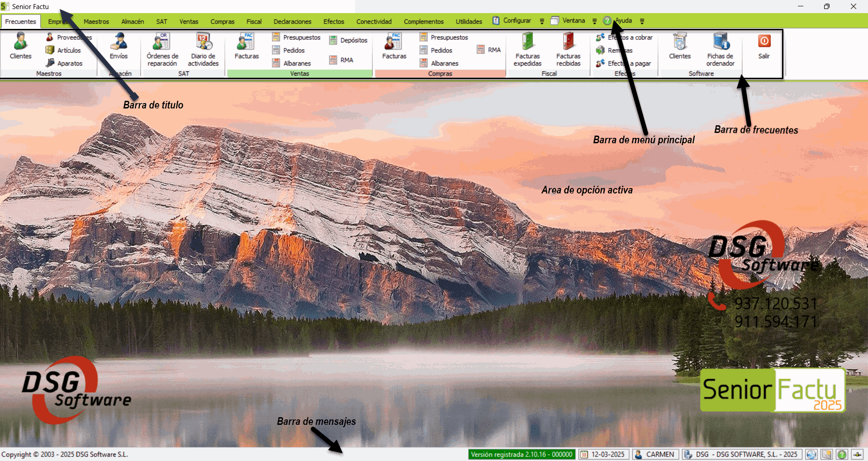Image resolution: width=868 pixels, height=461 pixels.
Task: Open Presupuestos in the Compras group
Action: coord(444,37)
